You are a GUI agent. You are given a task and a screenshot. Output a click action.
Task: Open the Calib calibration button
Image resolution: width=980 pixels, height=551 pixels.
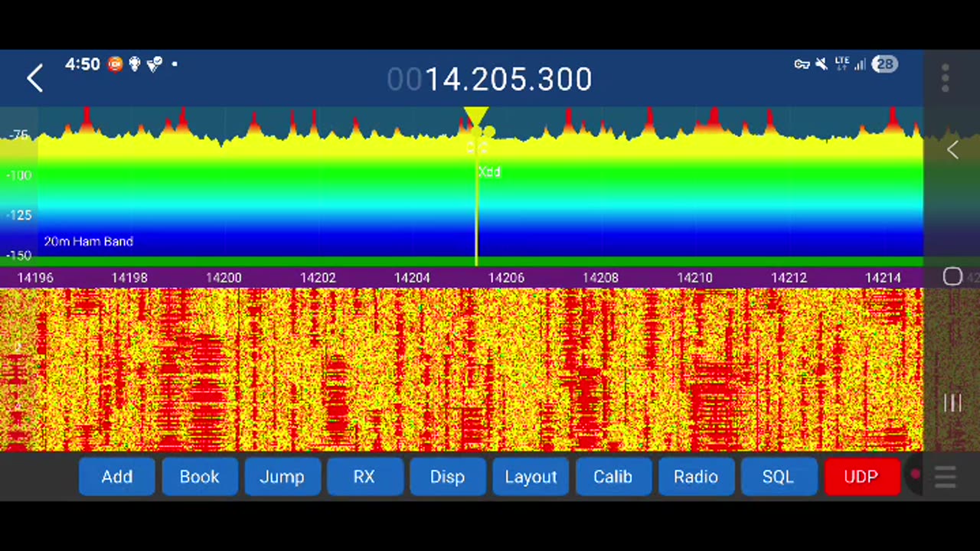point(613,477)
